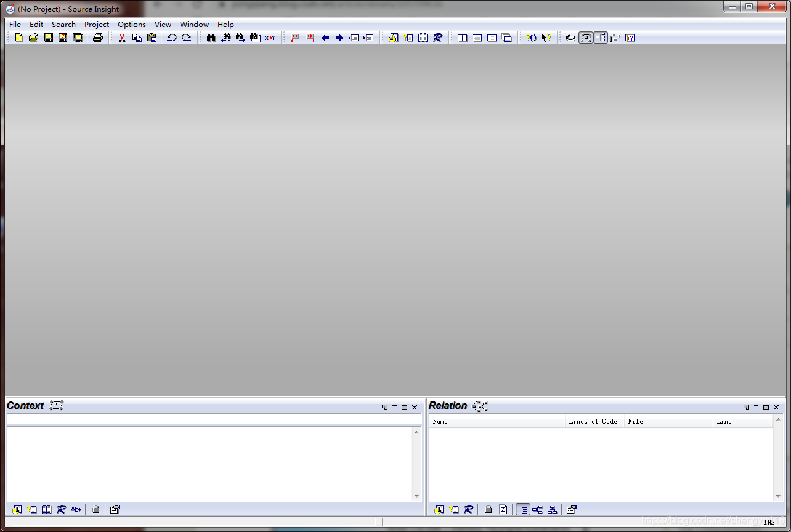The width and height of the screenshot is (791, 532).
Task: Open the Project menu
Action: tap(97, 24)
